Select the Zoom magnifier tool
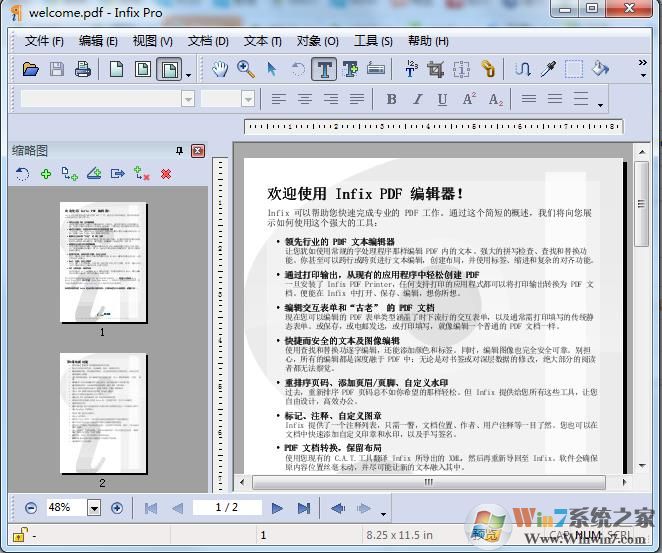This screenshot has width=662, height=553. [x=246, y=69]
